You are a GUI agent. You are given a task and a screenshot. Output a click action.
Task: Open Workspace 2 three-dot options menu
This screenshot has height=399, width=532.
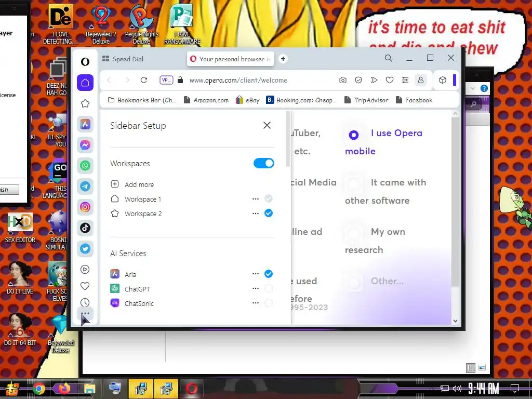[256, 214]
